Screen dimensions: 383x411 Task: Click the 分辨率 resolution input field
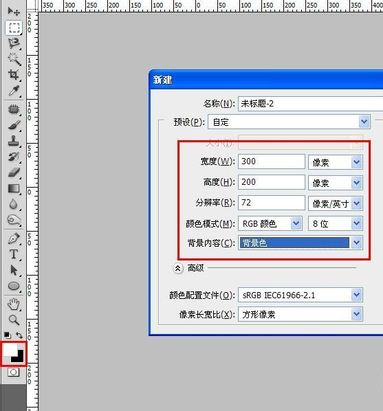[x=271, y=203]
